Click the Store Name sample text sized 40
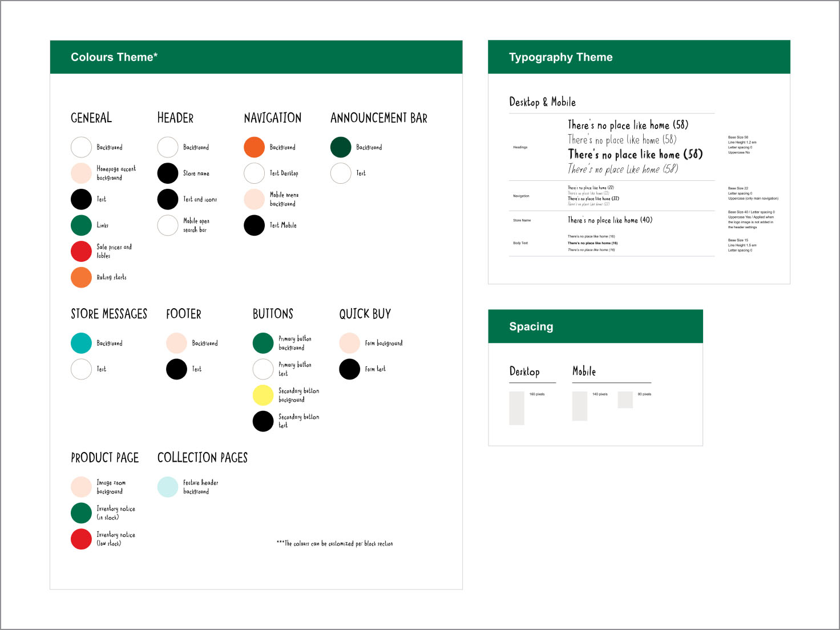Viewport: 840px width, 630px height. point(609,220)
